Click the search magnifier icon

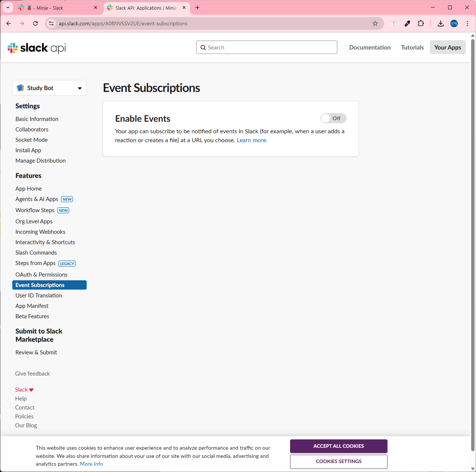pyautogui.click(x=203, y=48)
